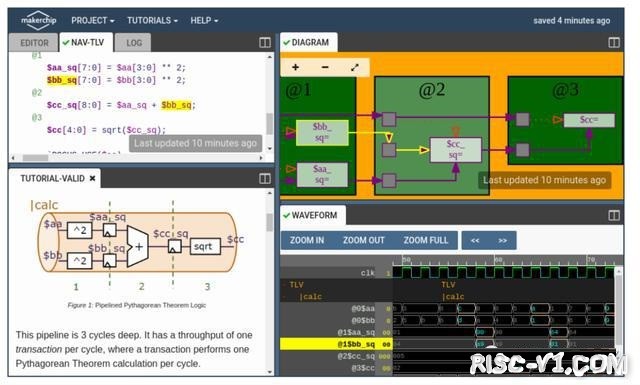
Task: Select the highlighted $bb_sq code signal
Action: (x=62, y=80)
